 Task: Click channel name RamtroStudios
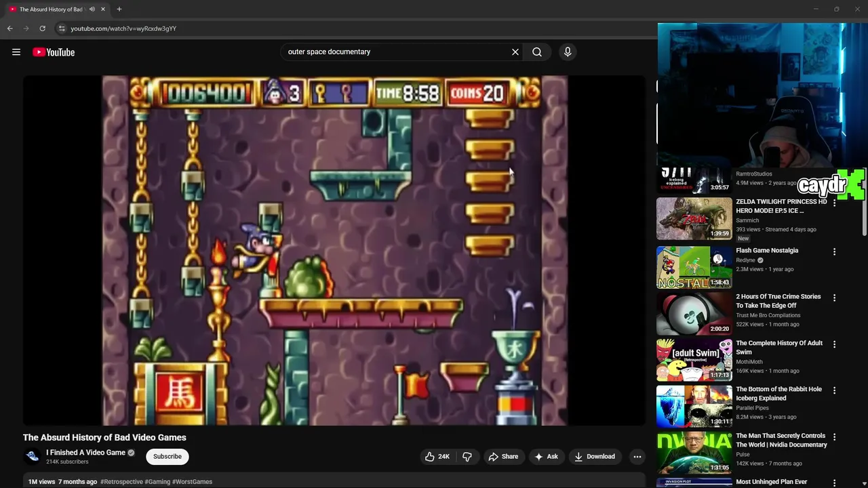(754, 174)
